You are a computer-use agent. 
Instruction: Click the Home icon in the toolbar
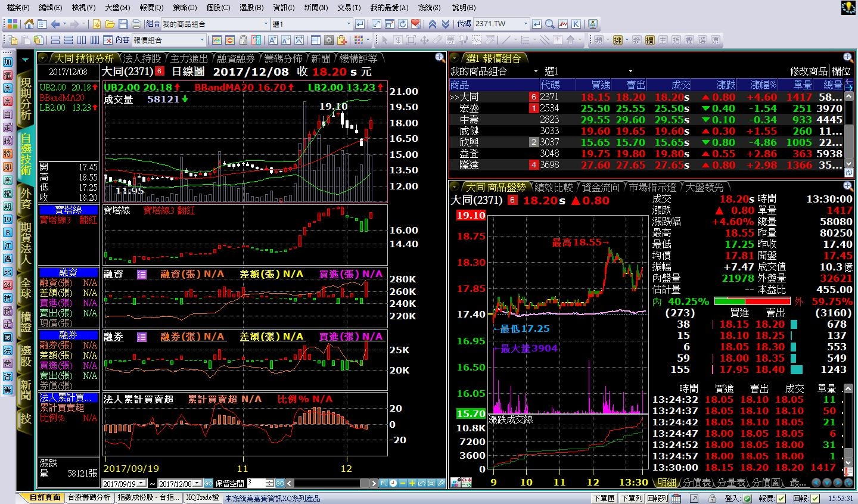[x=29, y=24]
